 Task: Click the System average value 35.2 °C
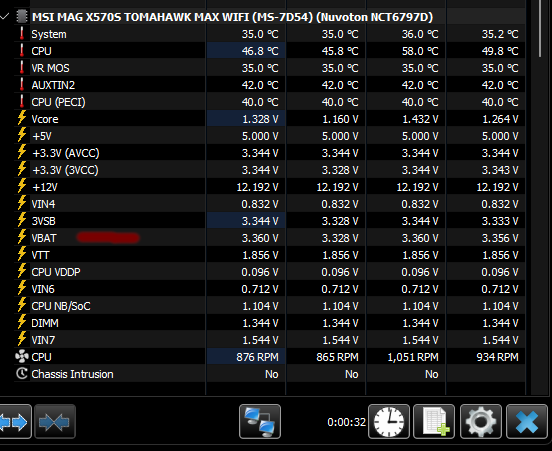[500, 34]
